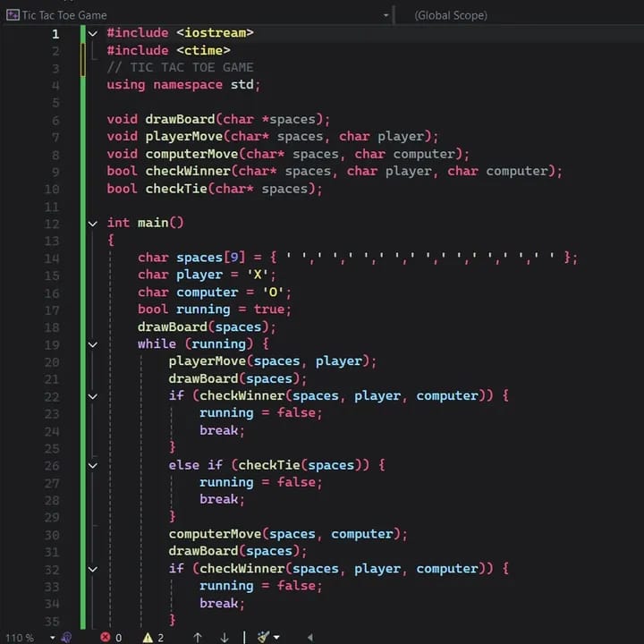Screen dimensions: 644x644
Task: Click line number 12 in the gutter
Action: coord(52,225)
